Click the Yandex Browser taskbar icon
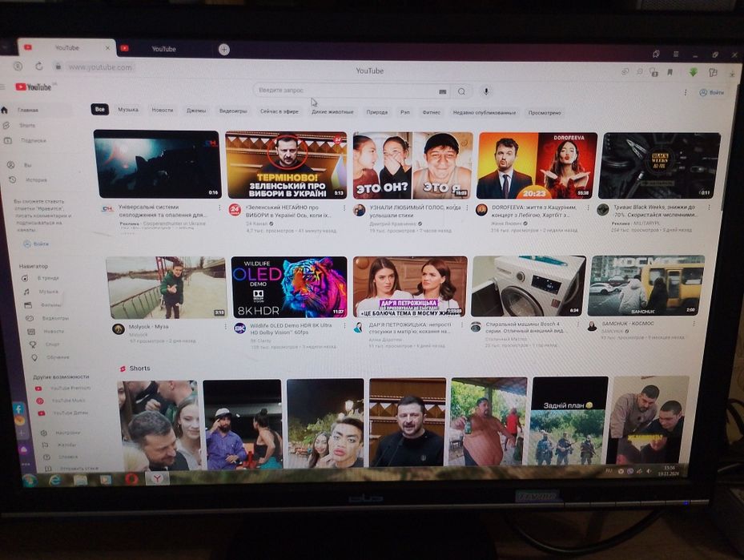The image size is (744, 560). coord(157,478)
